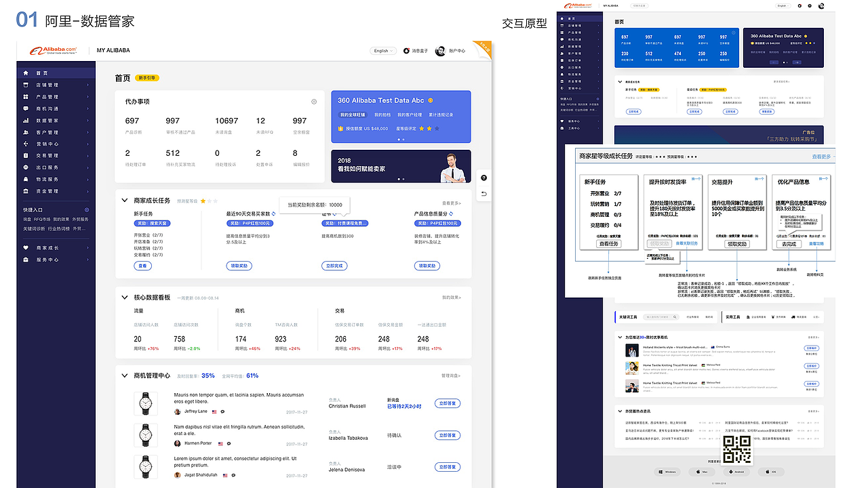
Task: Click the 512 待补充买家物流 count
Action: [x=173, y=153]
